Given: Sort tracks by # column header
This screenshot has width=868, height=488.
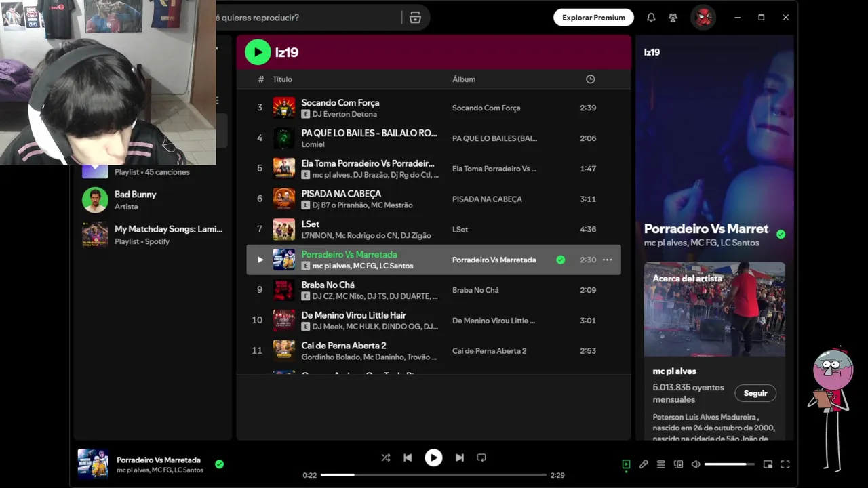Looking at the screenshot, I should click(x=261, y=79).
